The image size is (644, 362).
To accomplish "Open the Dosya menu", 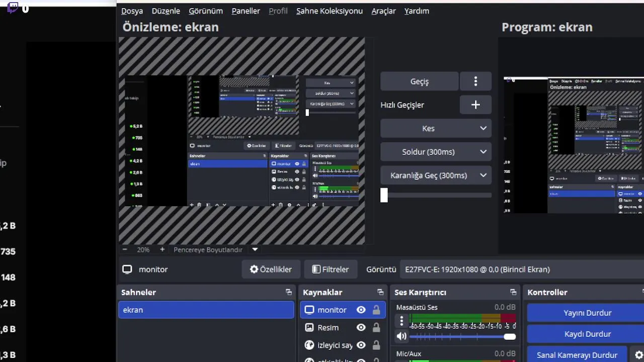I will (x=132, y=11).
